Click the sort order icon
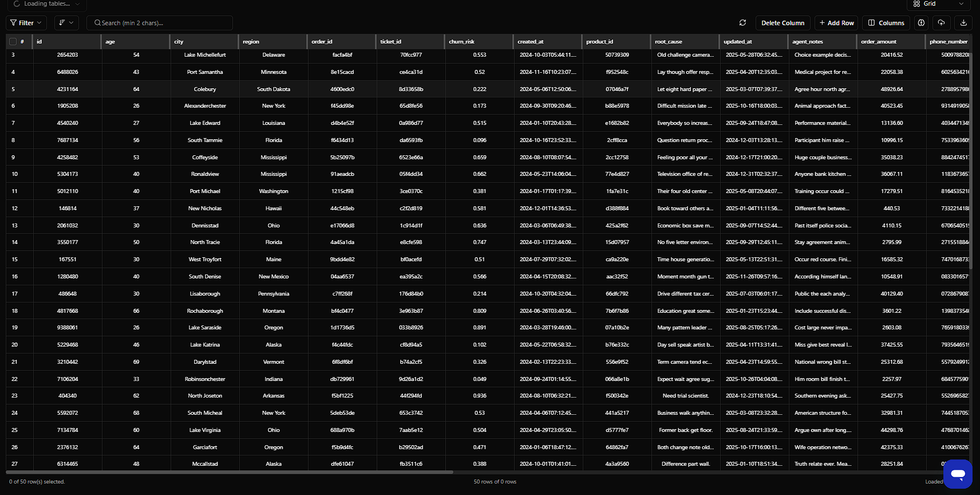Viewport: 980px width, 495px height. [x=62, y=23]
